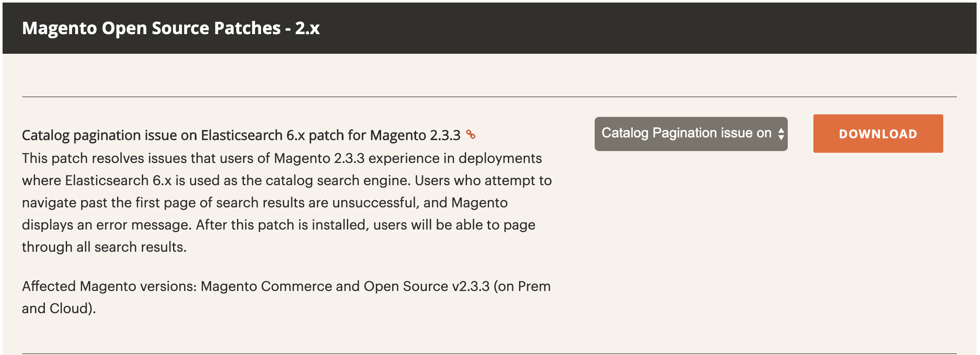Click the Catalog pagination issue on Elasticsearch 6.x title
The image size is (980, 355).
tap(241, 135)
